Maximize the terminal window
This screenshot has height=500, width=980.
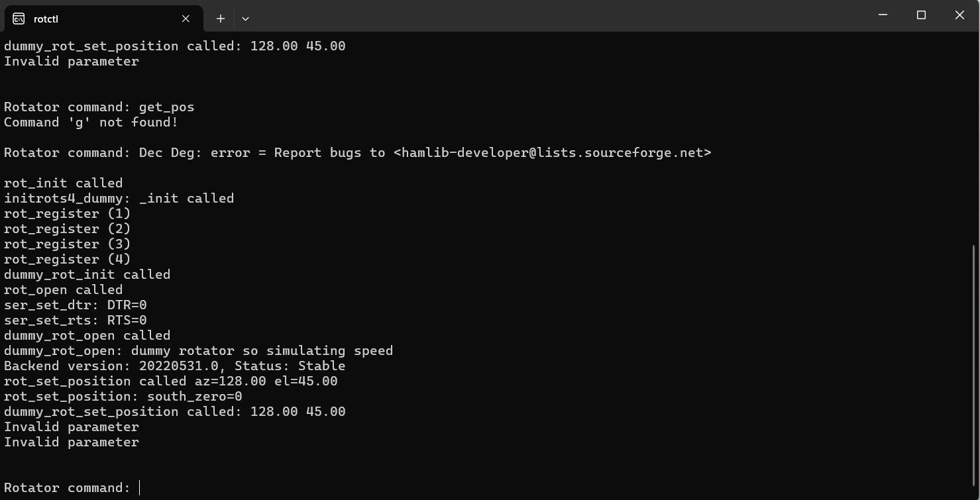pyautogui.click(x=921, y=15)
